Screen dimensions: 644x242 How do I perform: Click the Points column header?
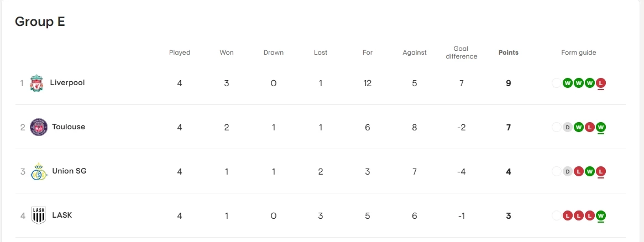pyautogui.click(x=508, y=52)
